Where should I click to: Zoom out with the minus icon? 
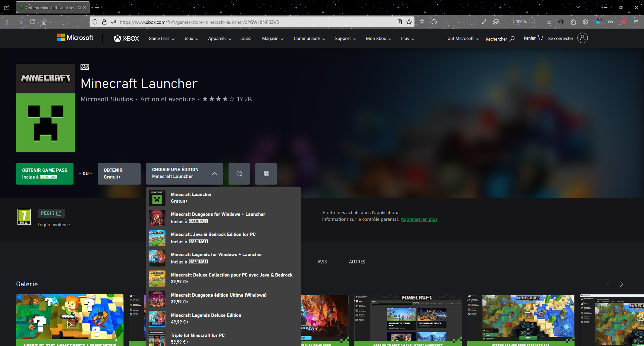pyautogui.click(x=508, y=22)
